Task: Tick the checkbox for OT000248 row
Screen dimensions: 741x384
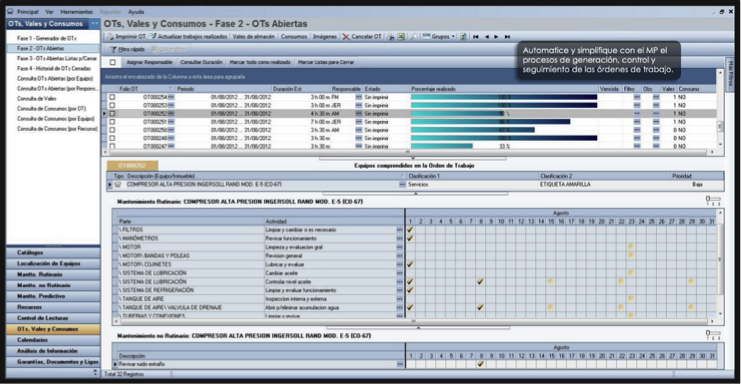Action: tap(112, 138)
